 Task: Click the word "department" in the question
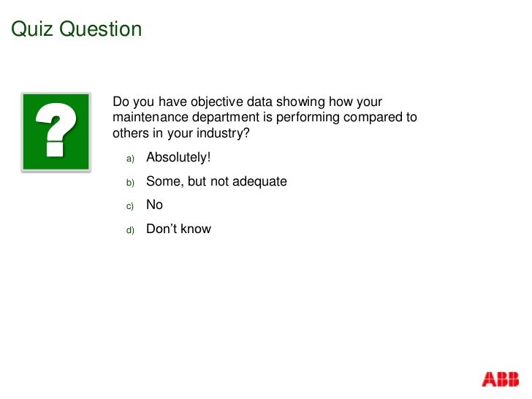click(x=226, y=118)
